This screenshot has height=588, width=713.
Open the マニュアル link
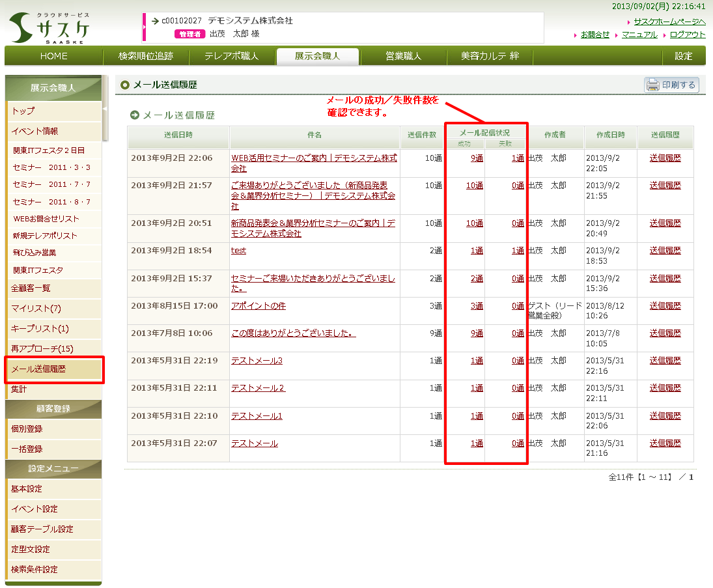tap(639, 35)
